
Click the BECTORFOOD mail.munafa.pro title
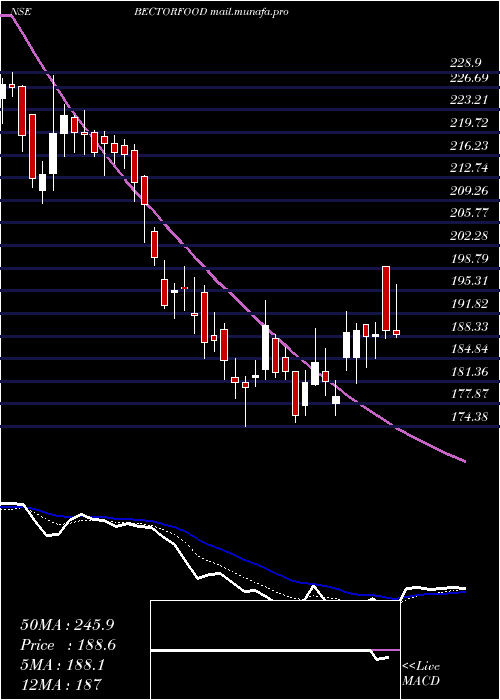211,12
